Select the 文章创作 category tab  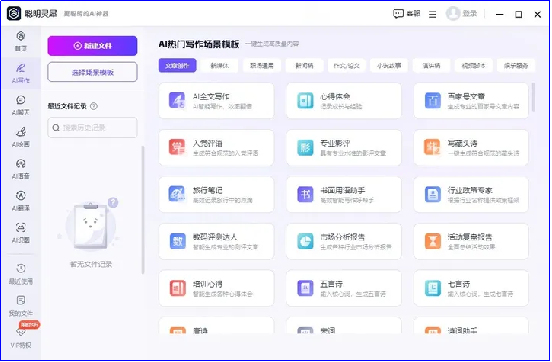(x=177, y=65)
